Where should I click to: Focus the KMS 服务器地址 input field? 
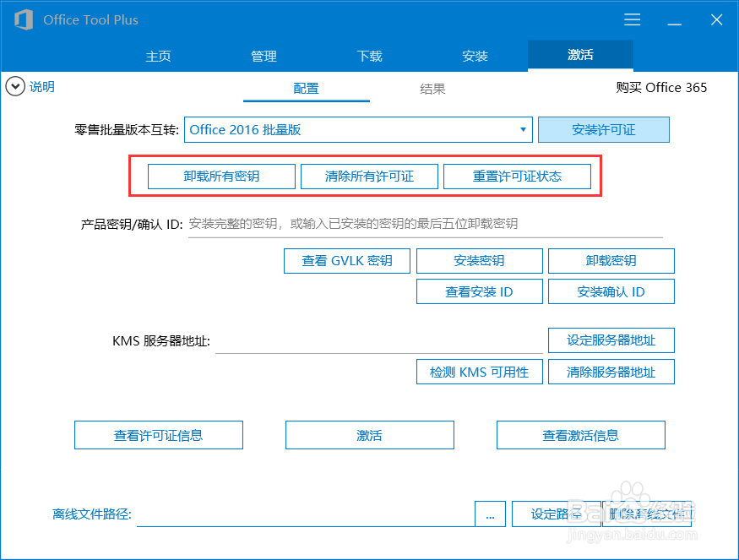click(x=379, y=341)
